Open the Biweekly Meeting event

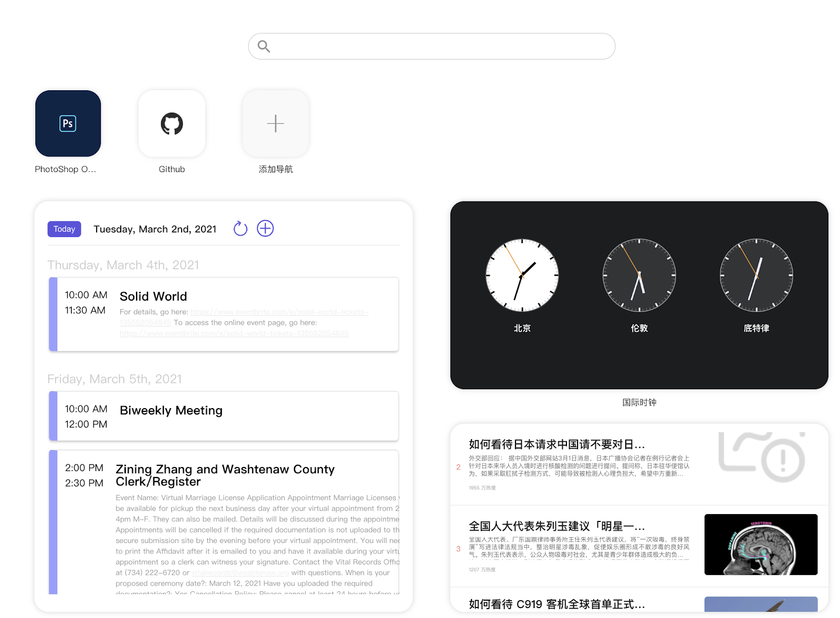(224, 416)
